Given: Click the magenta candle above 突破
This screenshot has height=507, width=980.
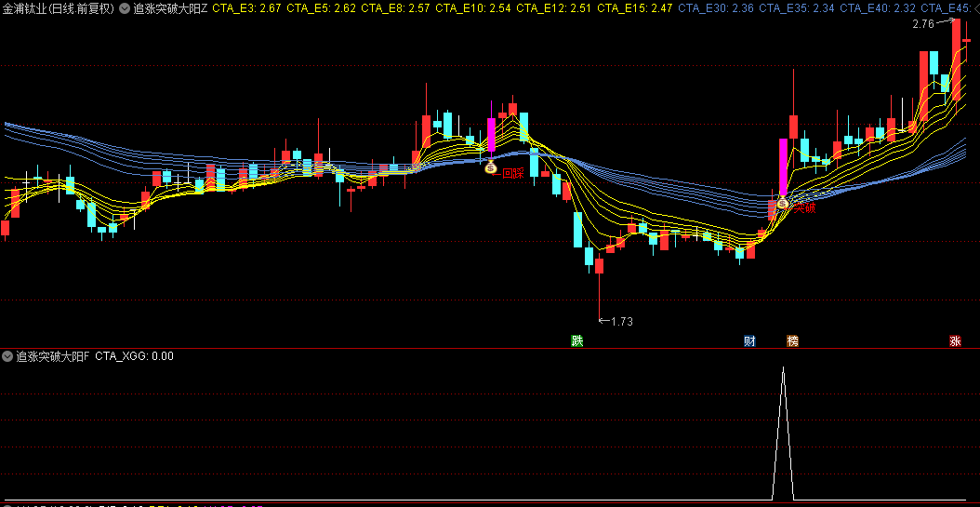Looking at the screenshot, I should 783,167.
